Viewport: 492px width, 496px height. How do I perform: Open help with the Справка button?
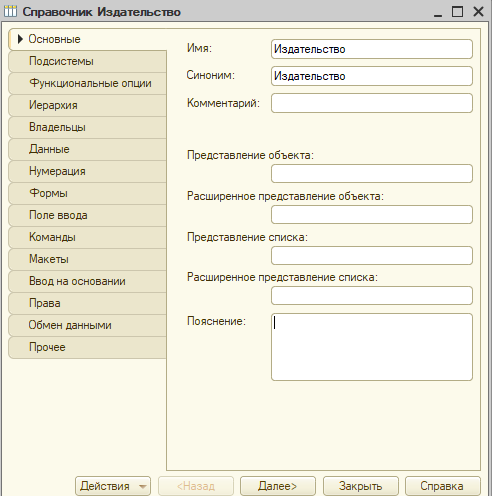tap(442, 486)
